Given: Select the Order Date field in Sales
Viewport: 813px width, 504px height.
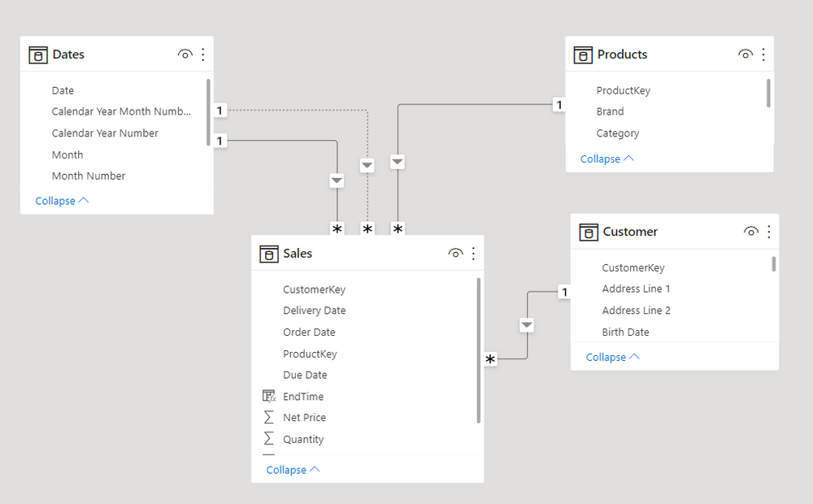Looking at the screenshot, I should coord(309,332).
